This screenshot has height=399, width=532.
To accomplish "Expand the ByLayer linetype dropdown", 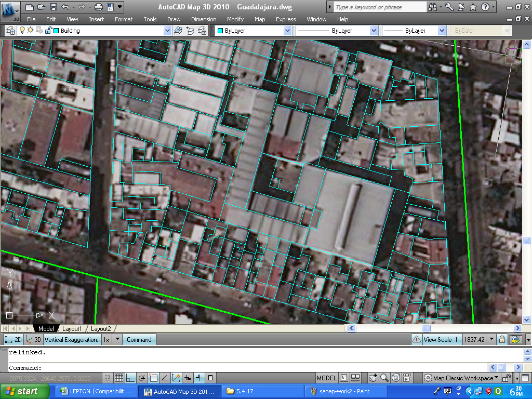I will (x=374, y=31).
